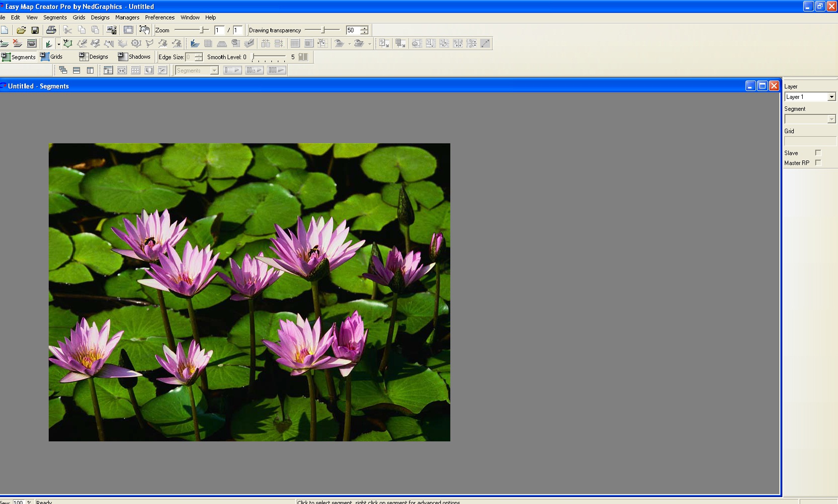Click the first playback step button
The width and height of the screenshot is (838, 504).
(232, 70)
